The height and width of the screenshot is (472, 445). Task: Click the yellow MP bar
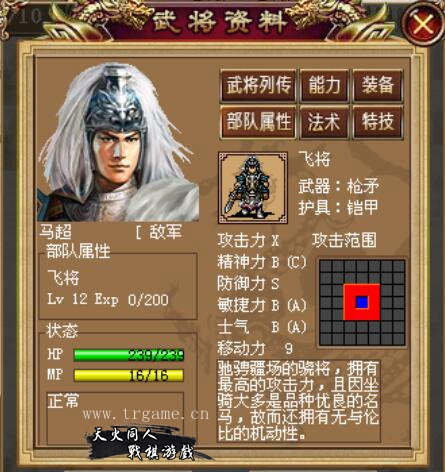(128, 376)
